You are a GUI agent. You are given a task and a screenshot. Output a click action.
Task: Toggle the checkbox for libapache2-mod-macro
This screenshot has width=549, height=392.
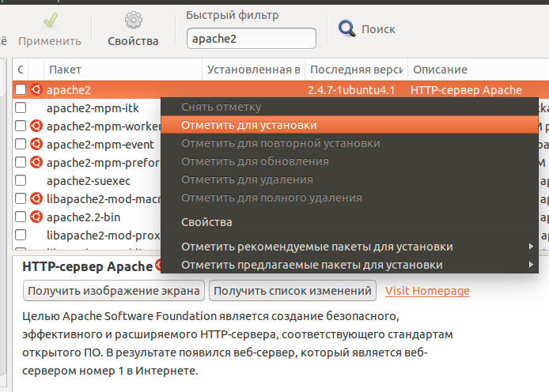pyautogui.click(x=21, y=198)
